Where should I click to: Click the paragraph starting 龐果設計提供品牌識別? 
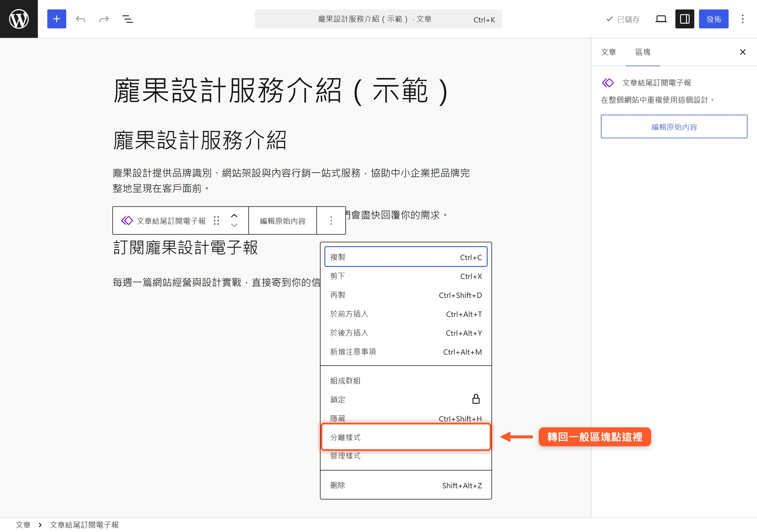[291, 181]
